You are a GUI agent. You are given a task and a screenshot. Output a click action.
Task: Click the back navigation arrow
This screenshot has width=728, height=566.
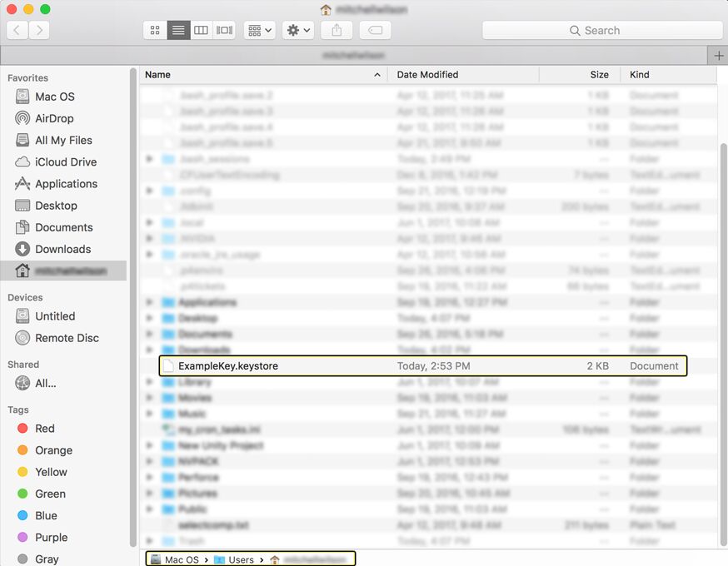(x=17, y=30)
